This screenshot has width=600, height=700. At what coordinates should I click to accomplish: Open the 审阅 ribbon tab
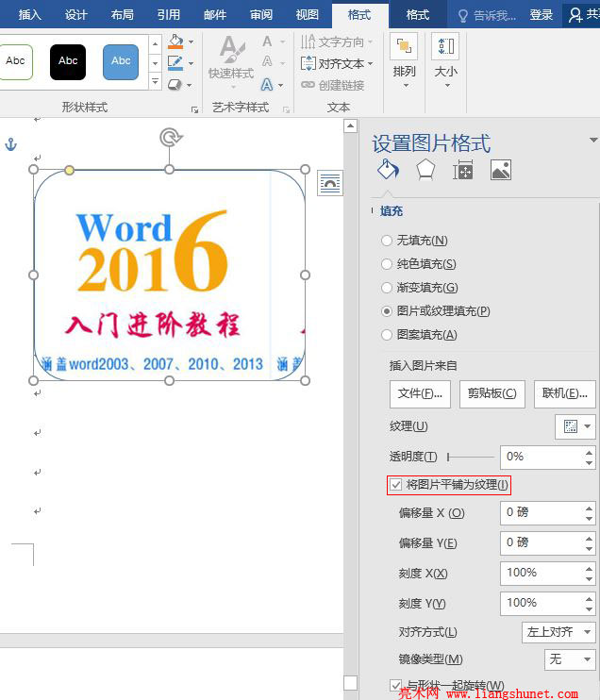261,15
